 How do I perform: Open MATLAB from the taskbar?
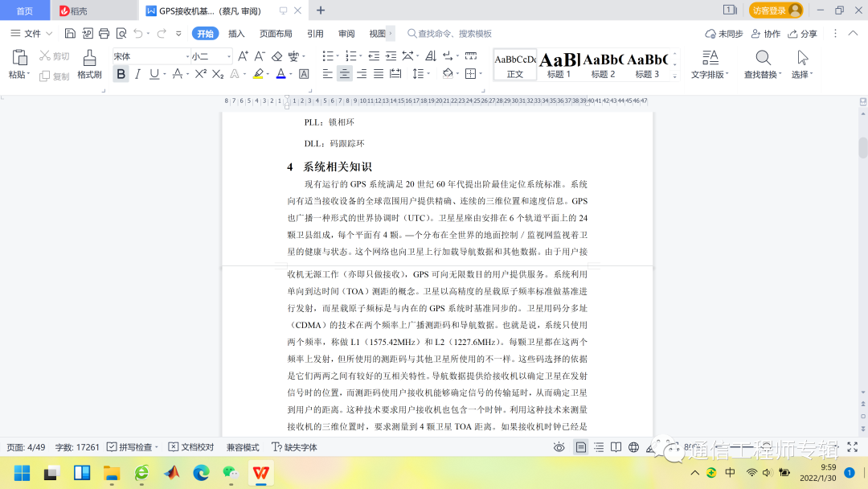[x=171, y=472]
